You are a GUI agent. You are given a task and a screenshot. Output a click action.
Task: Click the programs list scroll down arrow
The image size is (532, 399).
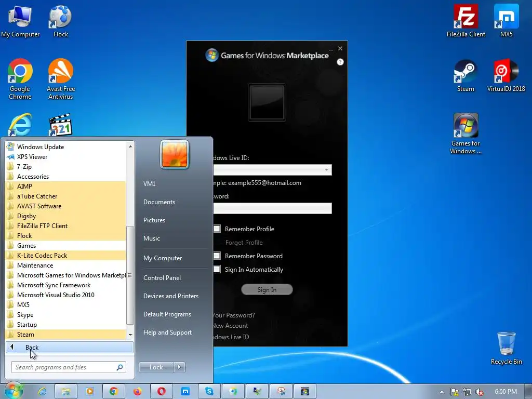click(130, 335)
